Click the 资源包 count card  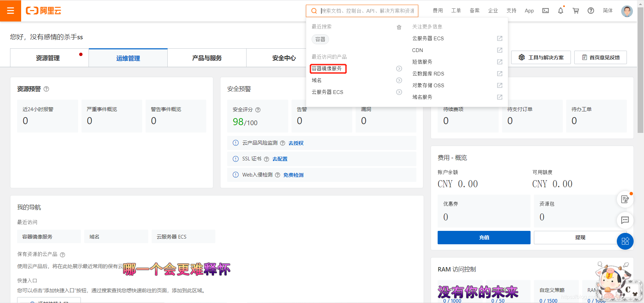[580, 211]
